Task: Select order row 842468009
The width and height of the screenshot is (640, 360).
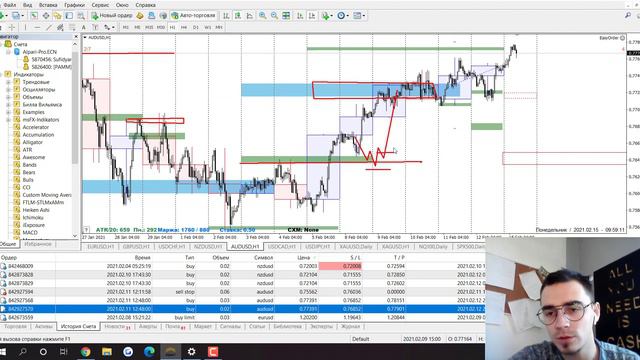Action: [x=242, y=266]
